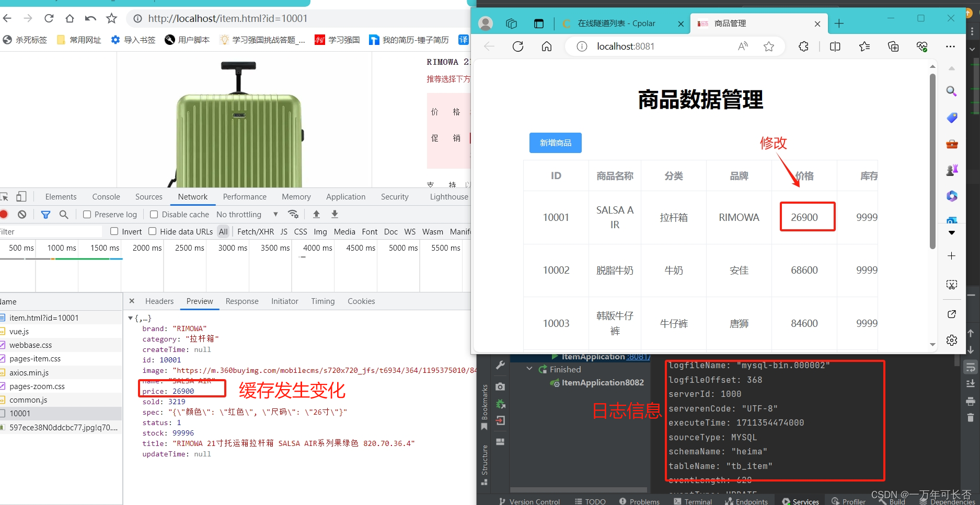Filter requests by CSS type

[301, 231]
